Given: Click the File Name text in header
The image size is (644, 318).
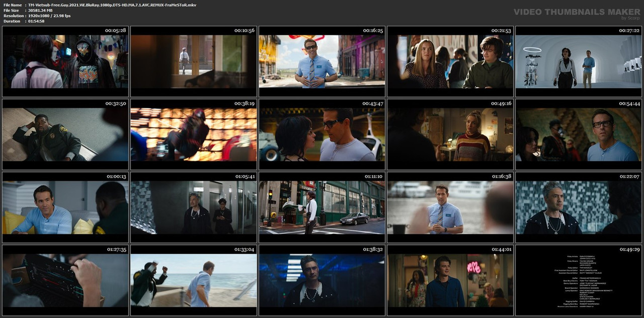Looking at the screenshot, I should coord(13,5).
